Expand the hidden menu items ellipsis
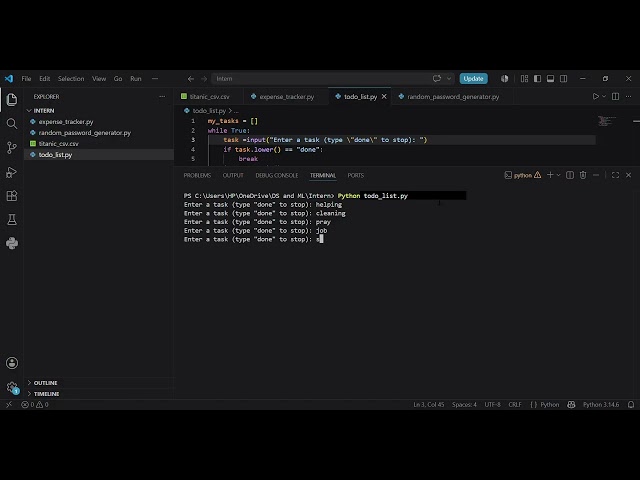This screenshot has width=640, height=480. pyautogui.click(x=155, y=78)
